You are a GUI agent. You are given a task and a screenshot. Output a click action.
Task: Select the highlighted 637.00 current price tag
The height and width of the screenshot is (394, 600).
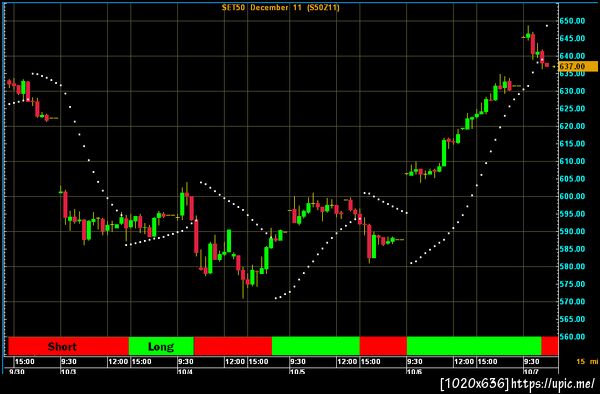[x=578, y=66]
